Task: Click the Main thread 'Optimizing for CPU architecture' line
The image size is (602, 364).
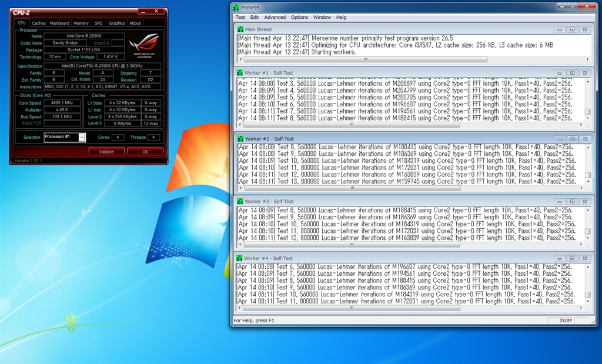Action: pyautogui.click(x=396, y=45)
